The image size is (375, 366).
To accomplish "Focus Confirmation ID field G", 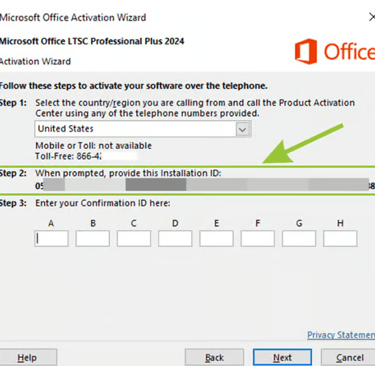I will pos(299,239).
